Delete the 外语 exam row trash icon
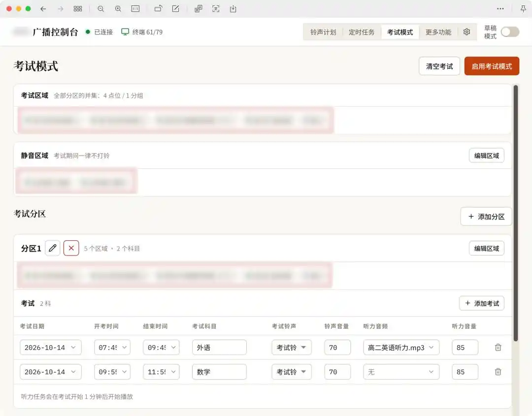The height and width of the screenshot is (416, 532). (498, 347)
